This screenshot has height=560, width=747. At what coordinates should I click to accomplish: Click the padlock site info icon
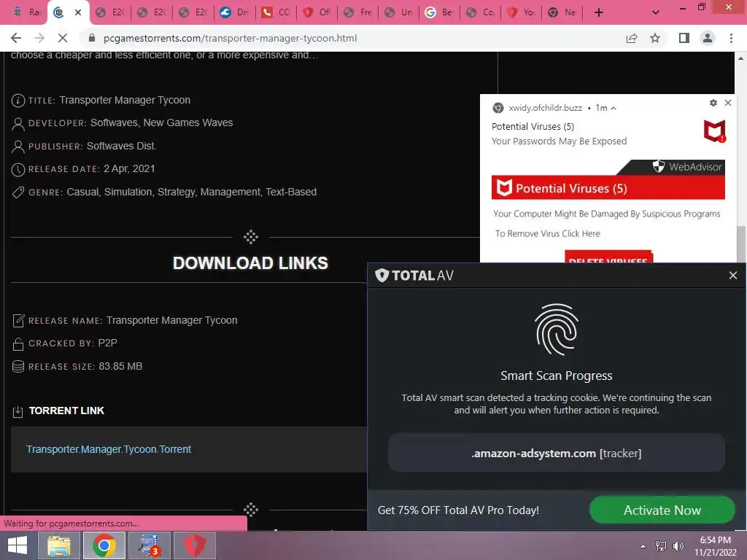pos(92,38)
